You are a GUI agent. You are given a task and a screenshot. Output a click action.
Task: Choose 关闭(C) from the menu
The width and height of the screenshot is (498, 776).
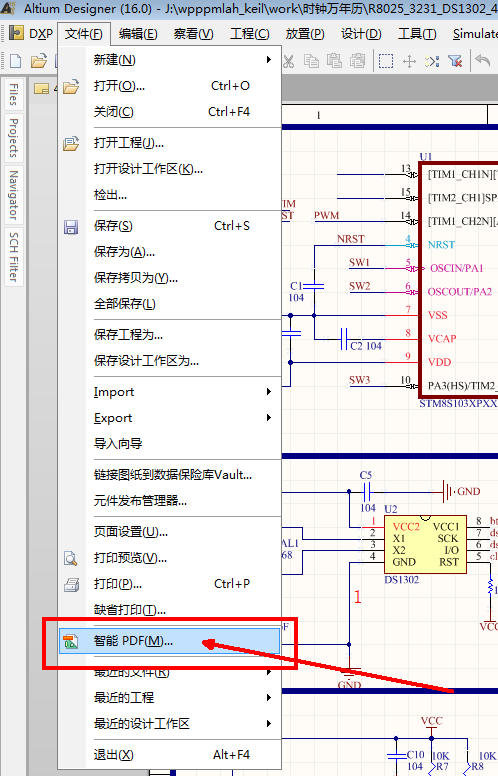click(x=170, y=112)
